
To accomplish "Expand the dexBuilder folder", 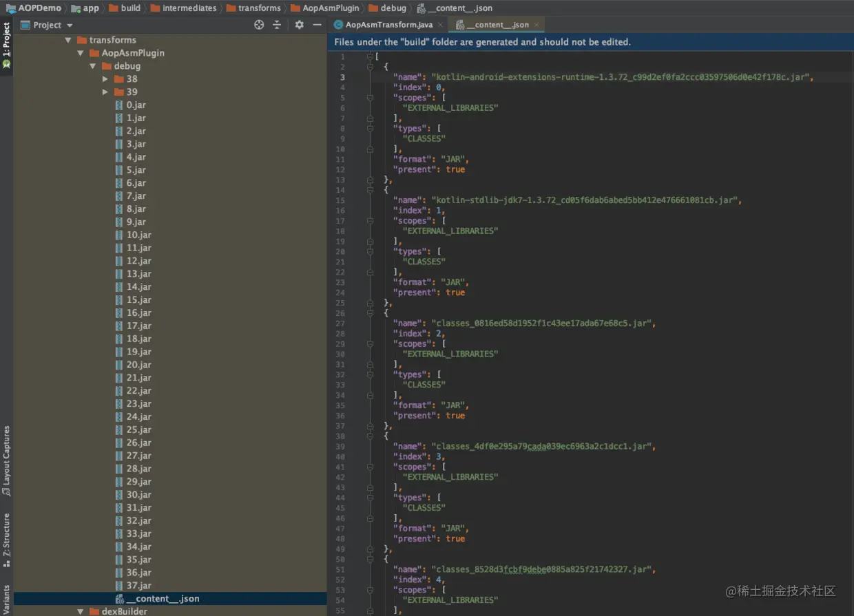I will 81,610.
